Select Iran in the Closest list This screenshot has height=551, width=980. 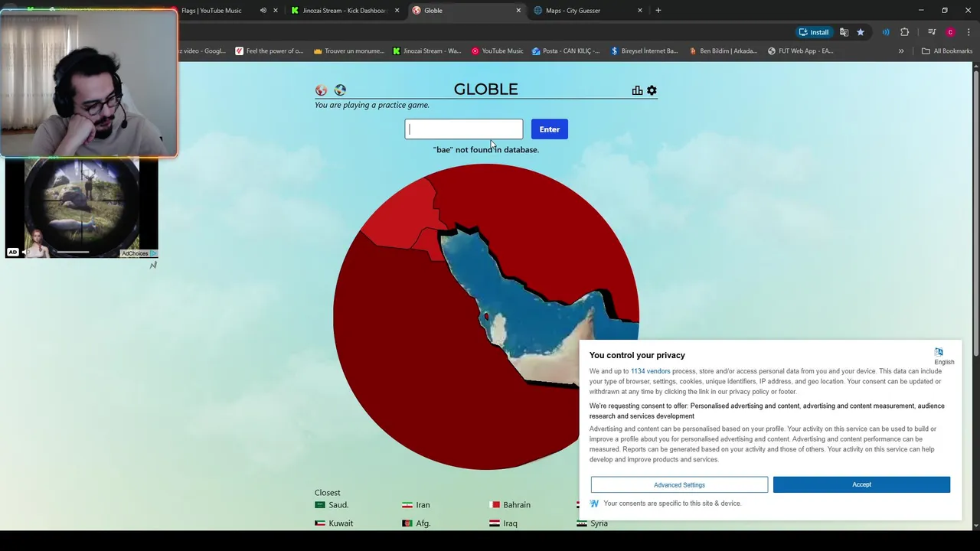416,505
